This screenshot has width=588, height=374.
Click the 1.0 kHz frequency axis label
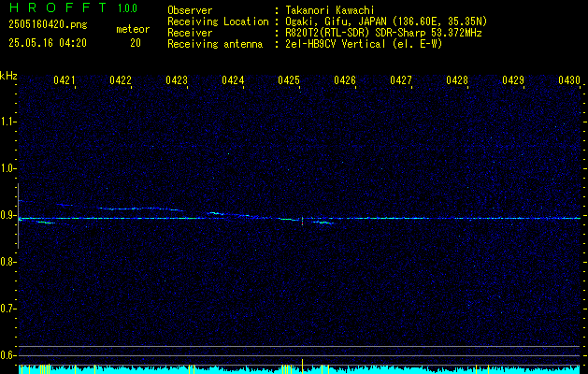click(8, 168)
